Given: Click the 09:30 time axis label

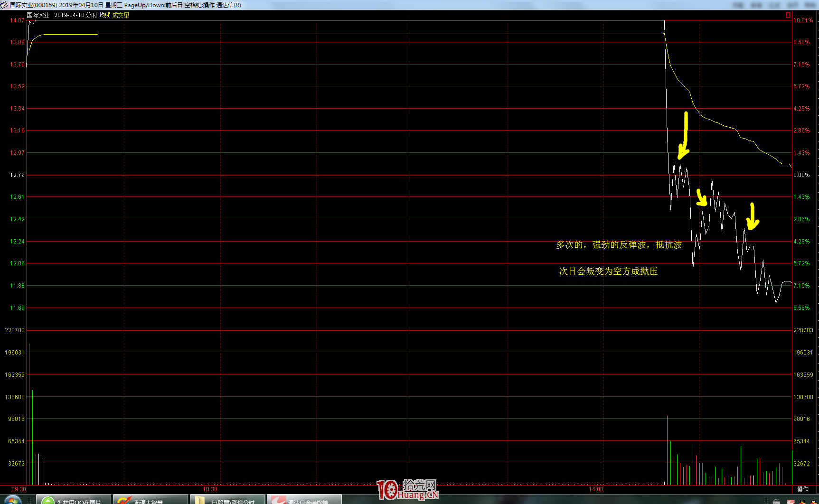Looking at the screenshot, I should (x=19, y=489).
